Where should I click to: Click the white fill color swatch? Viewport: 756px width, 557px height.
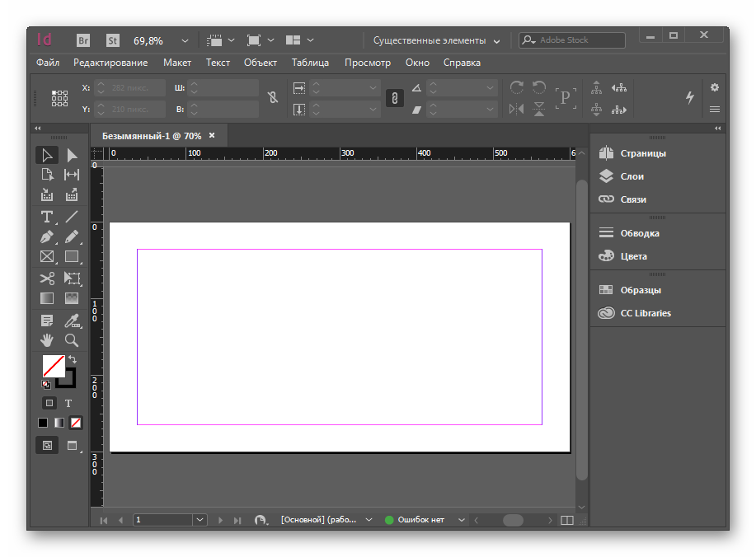(53, 366)
